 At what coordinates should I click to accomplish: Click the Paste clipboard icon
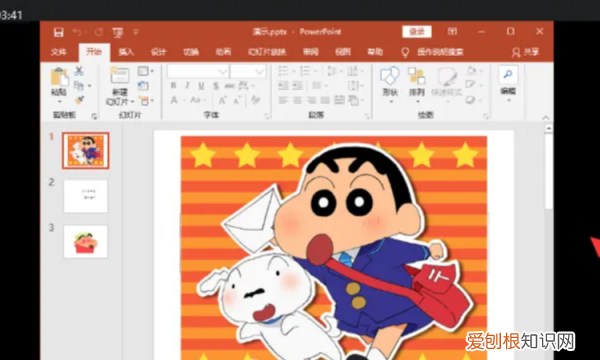[x=59, y=77]
